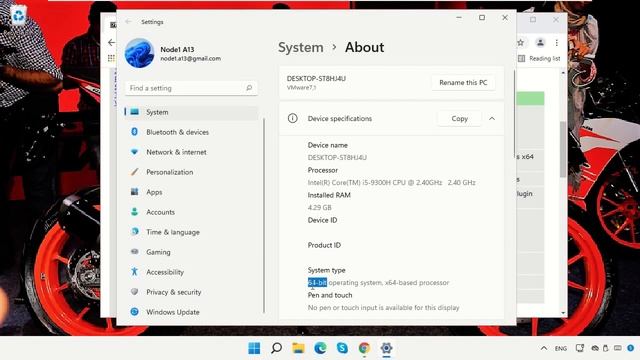This screenshot has height=360, width=640.
Task: Open the System settings category
Action: tap(191, 112)
